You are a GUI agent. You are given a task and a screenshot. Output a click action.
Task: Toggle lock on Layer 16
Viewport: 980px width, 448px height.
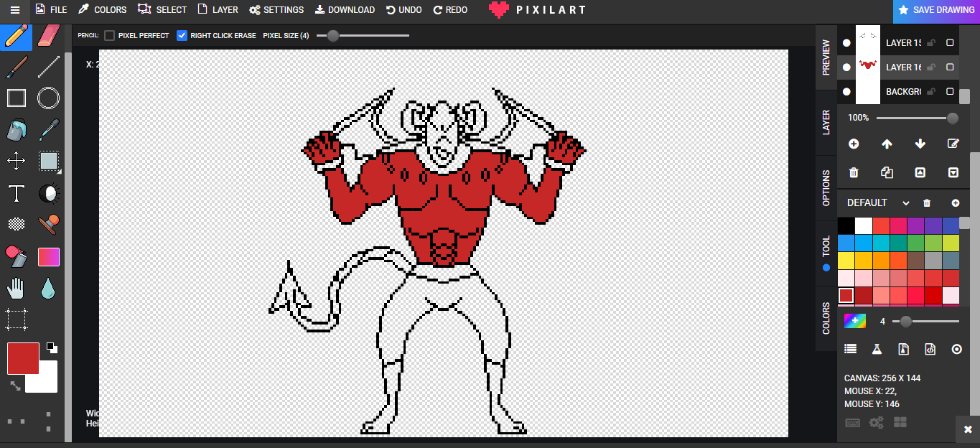[x=931, y=67]
